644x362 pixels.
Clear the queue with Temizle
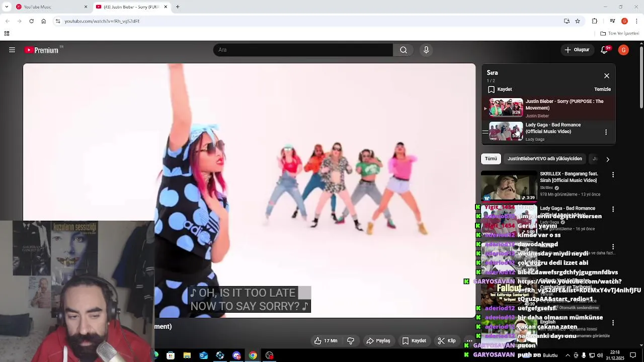602,89
